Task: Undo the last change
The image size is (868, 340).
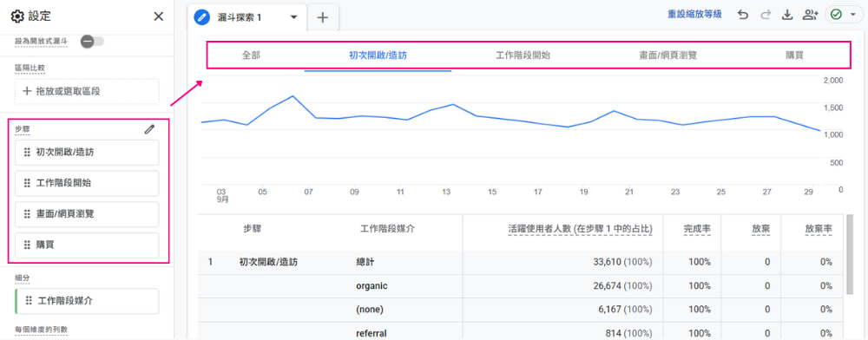Action: [742, 16]
